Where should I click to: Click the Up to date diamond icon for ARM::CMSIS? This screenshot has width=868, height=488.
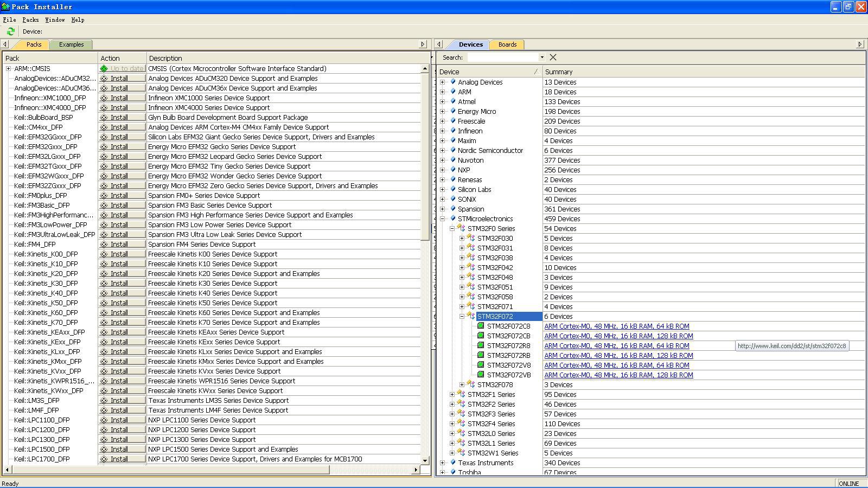click(x=104, y=69)
